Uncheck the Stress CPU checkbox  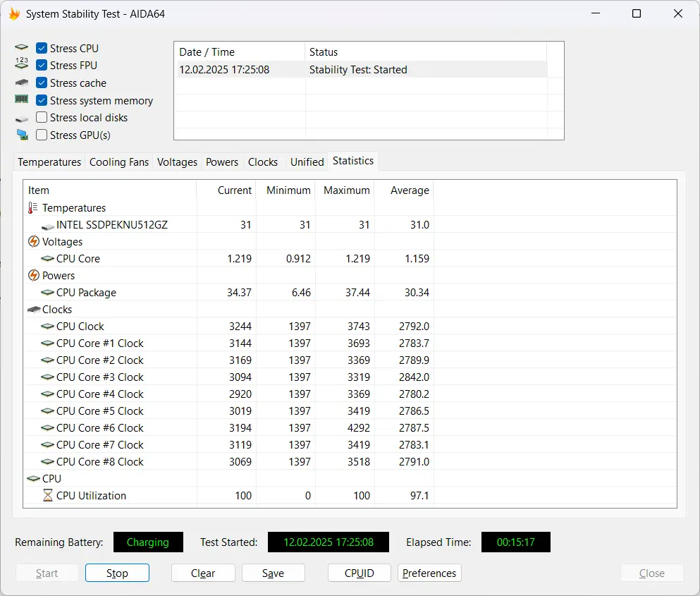(x=42, y=48)
